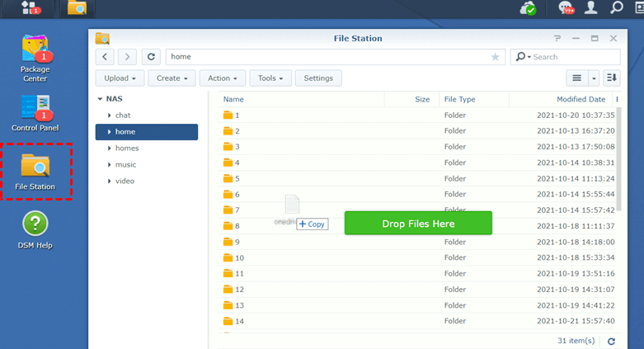Select folder 2 icon in the list

pyautogui.click(x=228, y=131)
